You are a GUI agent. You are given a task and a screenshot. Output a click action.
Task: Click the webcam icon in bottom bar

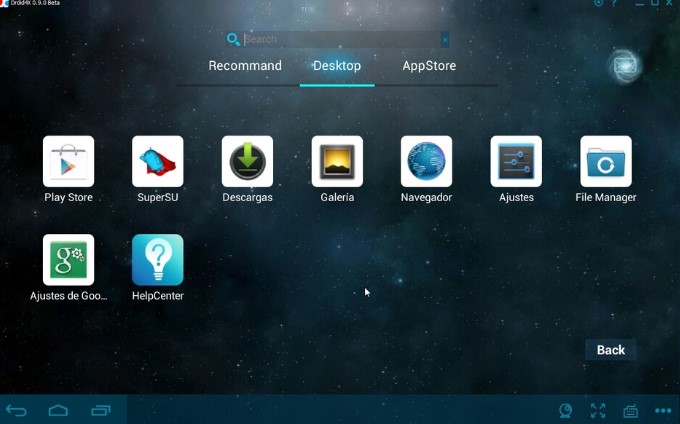pos(566,410)
